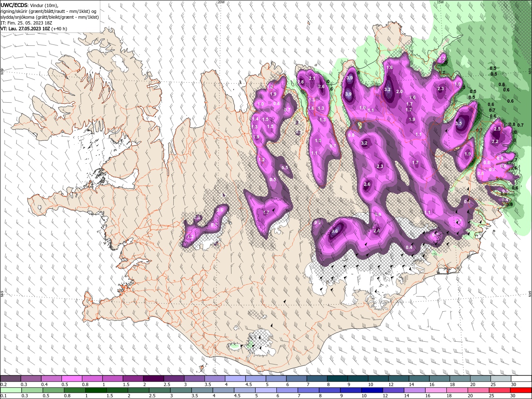Click the bright pink 0.5–0.8 snow legend swatch
The image size is (532, 399).
71,379
